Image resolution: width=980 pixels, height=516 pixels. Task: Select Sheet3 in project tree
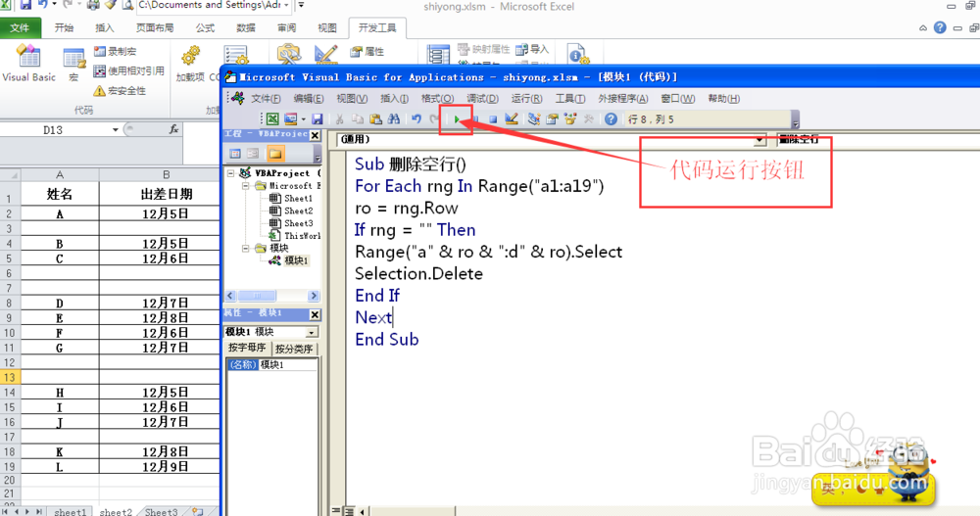(x=298, y=223)
